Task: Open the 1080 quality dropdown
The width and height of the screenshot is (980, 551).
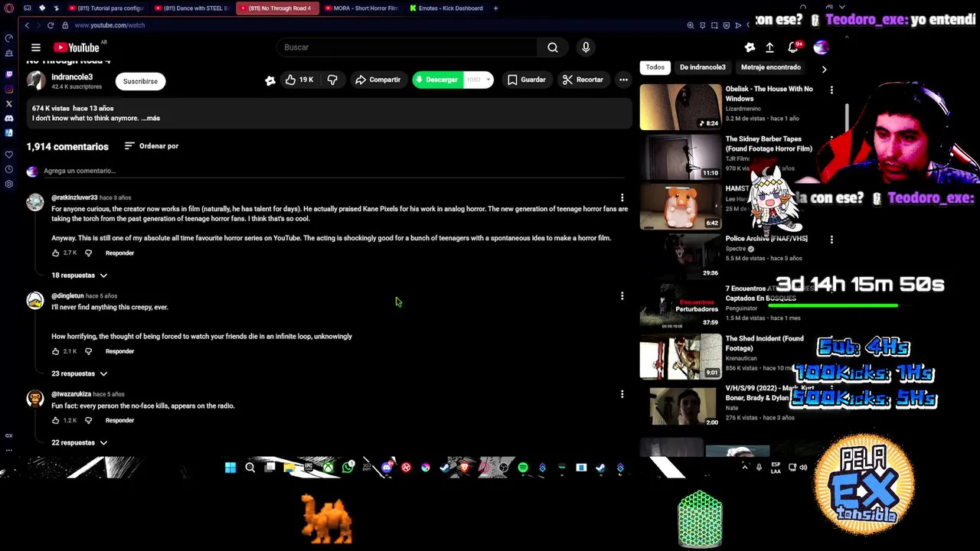Action: tap(479, 80)
